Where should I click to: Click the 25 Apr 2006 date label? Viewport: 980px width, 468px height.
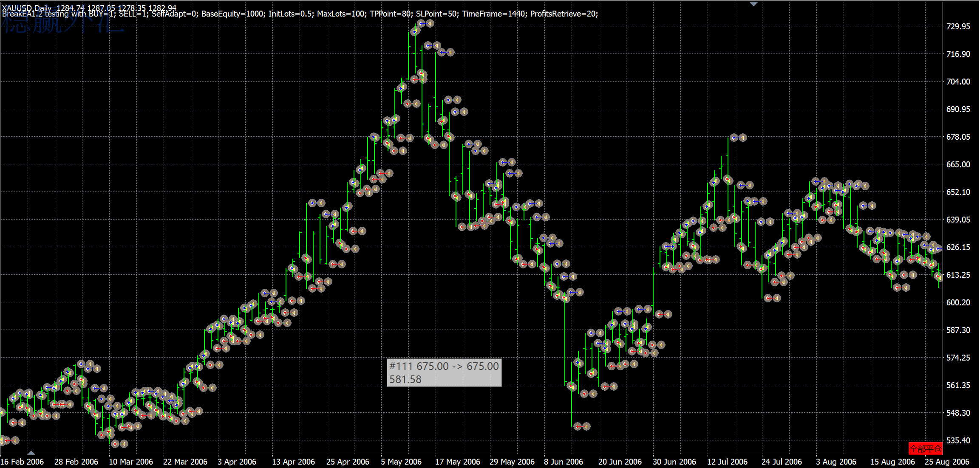[x=348, y=462]
